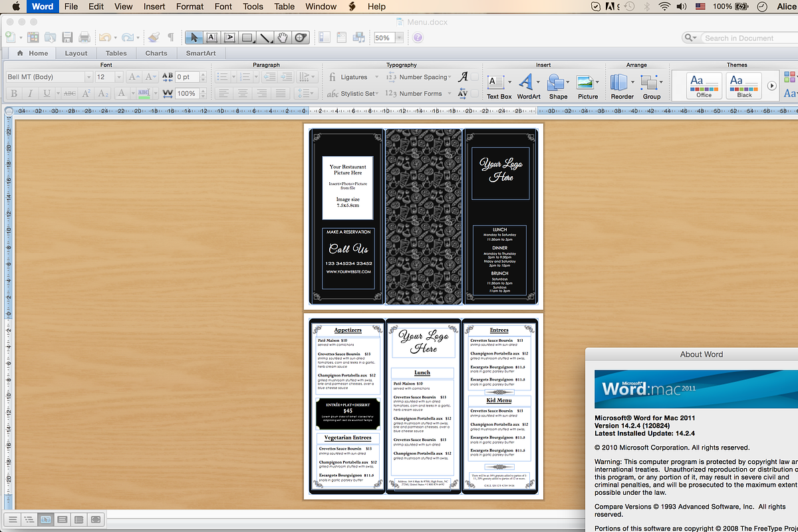Toggle Strikethrough formatting
798x532 pixels.
(69, 94)
